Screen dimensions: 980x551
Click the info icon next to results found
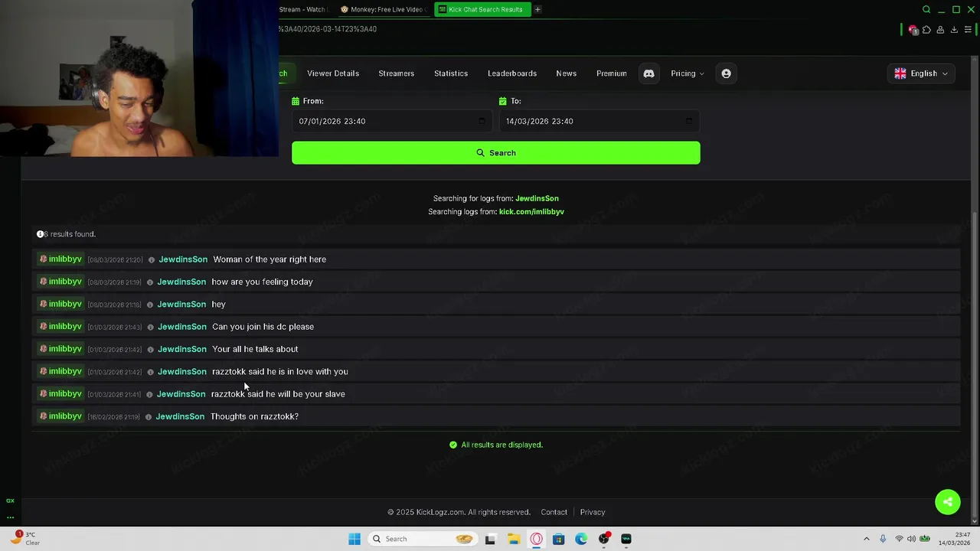pos(41,234)
